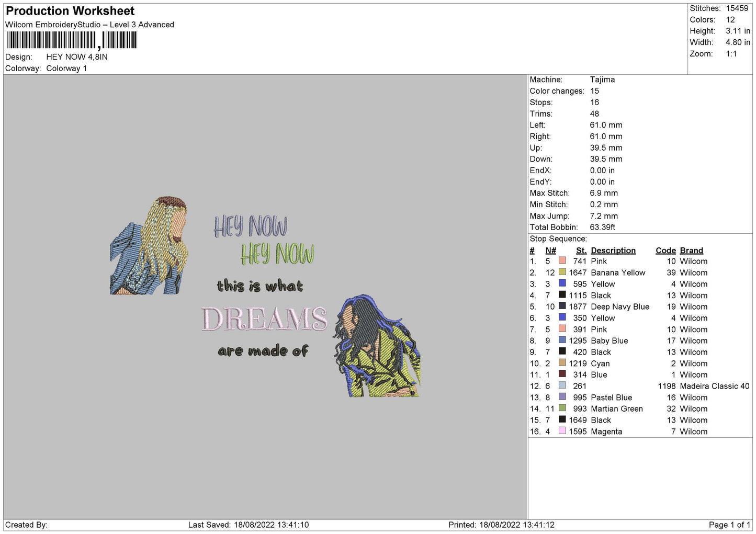Click the blonde woman embroidery figure
Screen dimensions: 756x534
149,246
